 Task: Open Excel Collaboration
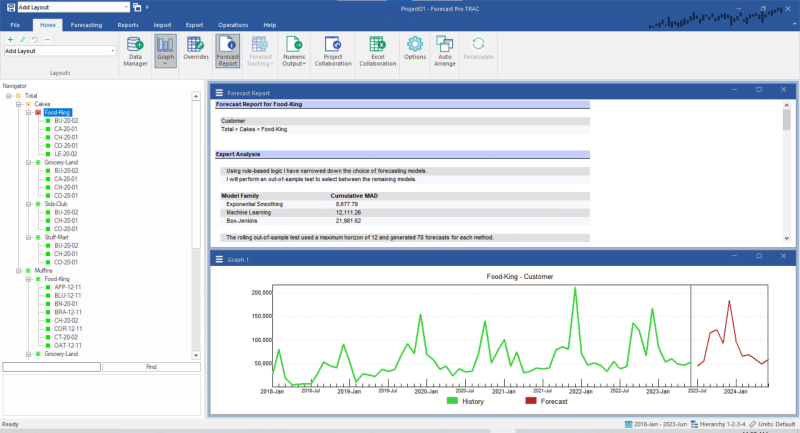click(378, 52)
